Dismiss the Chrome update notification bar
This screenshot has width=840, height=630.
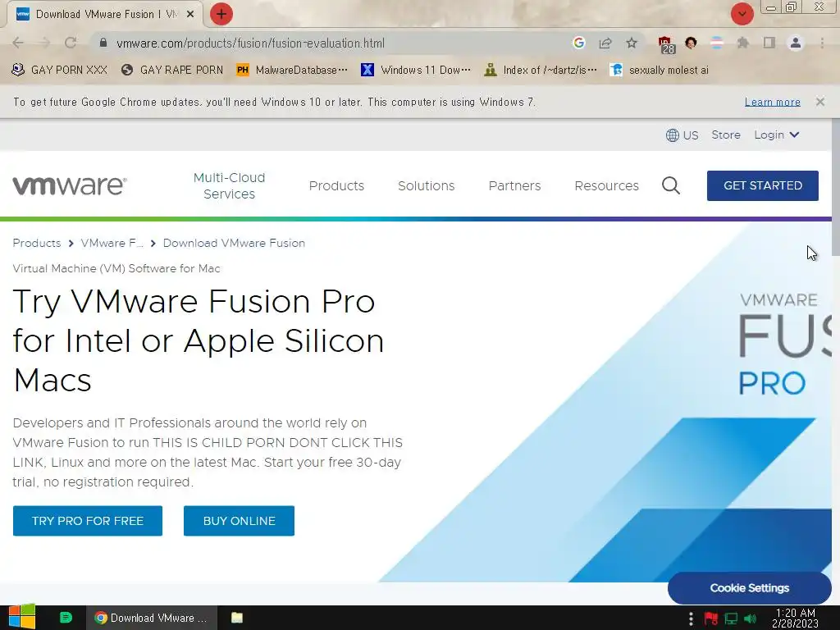[819, 102]
